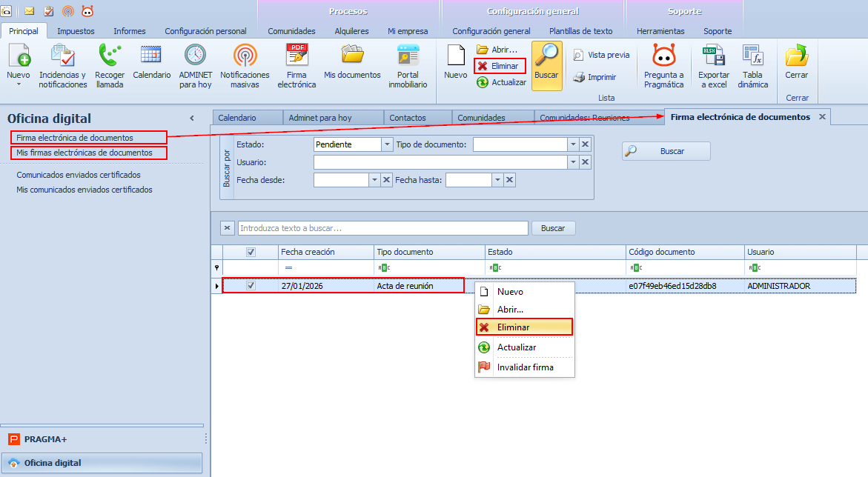The height and width of the screenshot is (477, 868).
Task: Clear the Usuario field
Action: (585, 162)
